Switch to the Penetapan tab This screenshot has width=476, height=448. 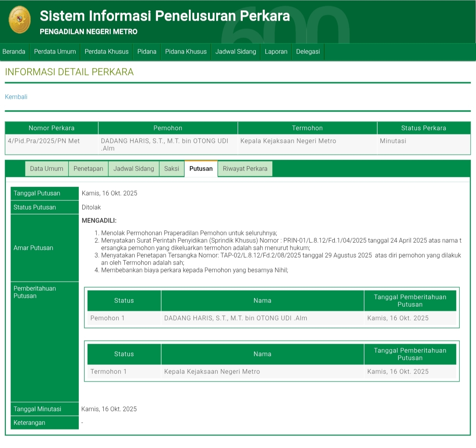pyautogui.click(x=88, y=169)
